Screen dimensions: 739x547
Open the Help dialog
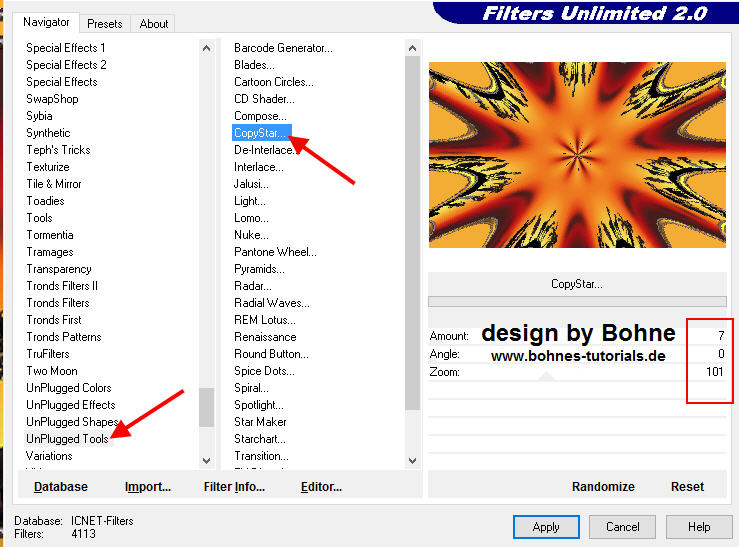[698, 527]
